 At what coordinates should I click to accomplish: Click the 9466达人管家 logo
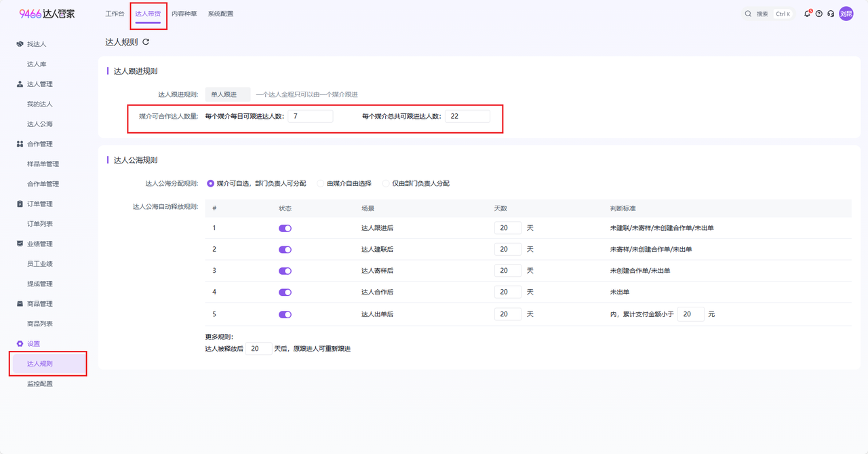point(47,13)
